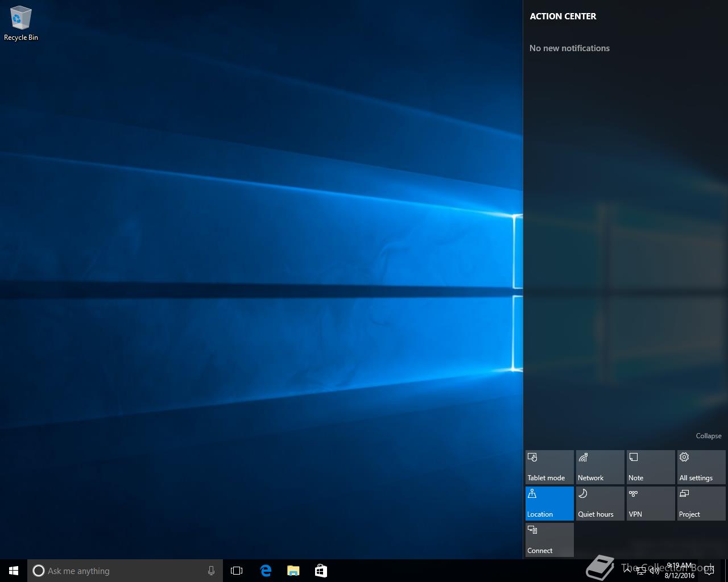Image resolution: width=728 pixels, height=582 pixels.
Task: Open the Network quick action tile
Action: [600, 467]
